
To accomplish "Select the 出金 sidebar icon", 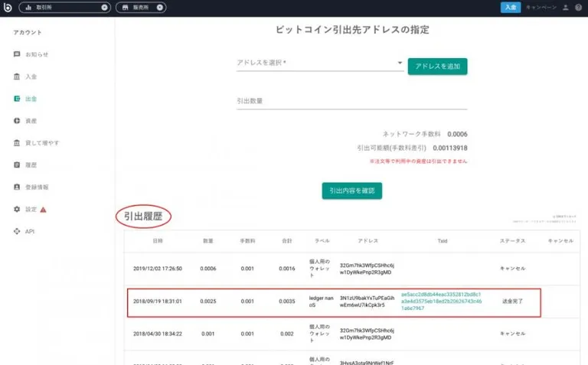I will (17, 99).
